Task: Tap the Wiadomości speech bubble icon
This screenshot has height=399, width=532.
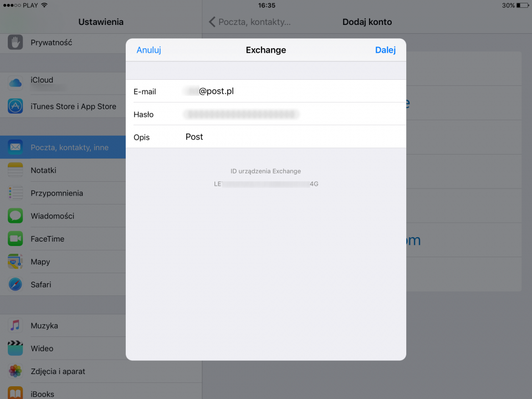Action: (16, 216)
